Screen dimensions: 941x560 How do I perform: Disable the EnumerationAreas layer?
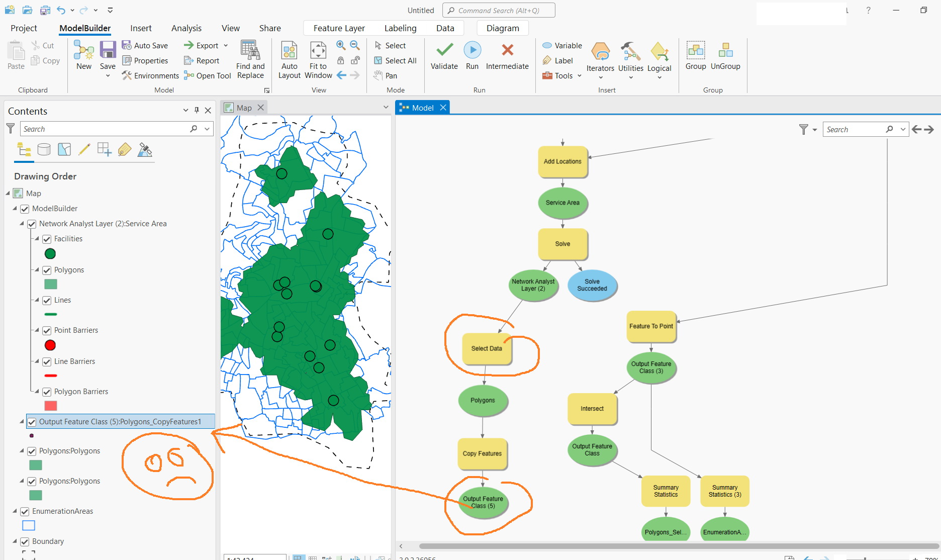pyautogui.click(x=25, y=511)
